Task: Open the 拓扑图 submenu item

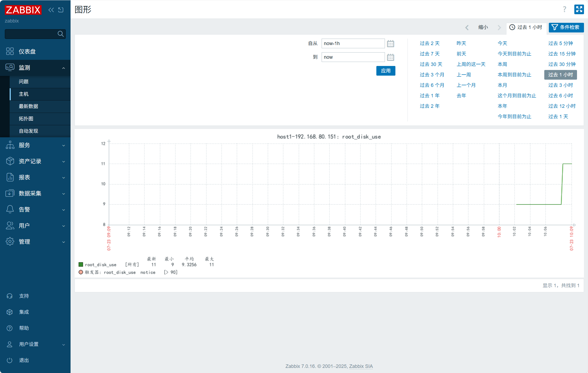Action: (x=40, y=119)
